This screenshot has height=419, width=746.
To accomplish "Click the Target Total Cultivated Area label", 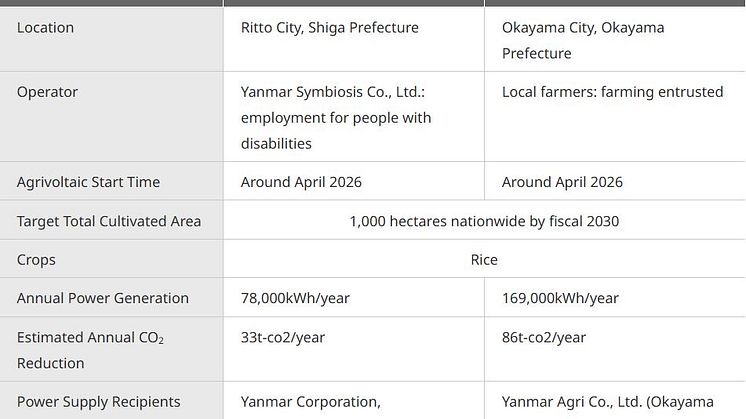I will point(109,221).
